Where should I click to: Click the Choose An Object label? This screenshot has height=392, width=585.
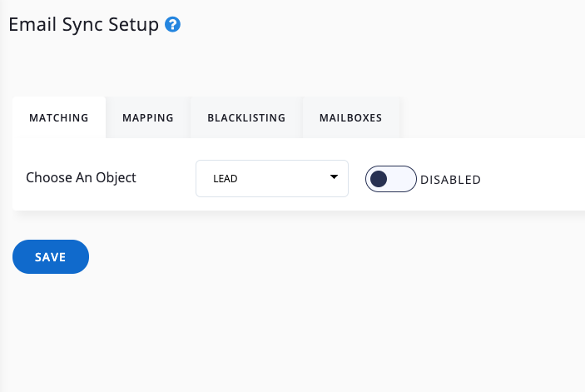point(81,178)
